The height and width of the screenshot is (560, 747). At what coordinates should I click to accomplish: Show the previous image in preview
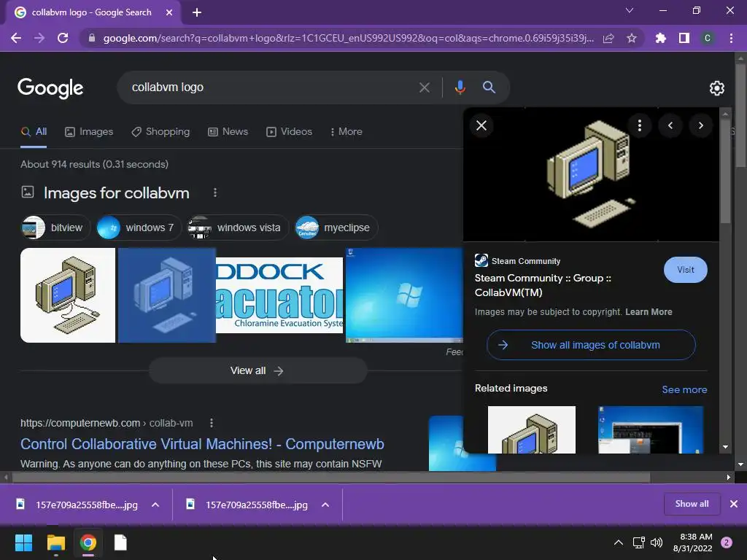point(670,125)
